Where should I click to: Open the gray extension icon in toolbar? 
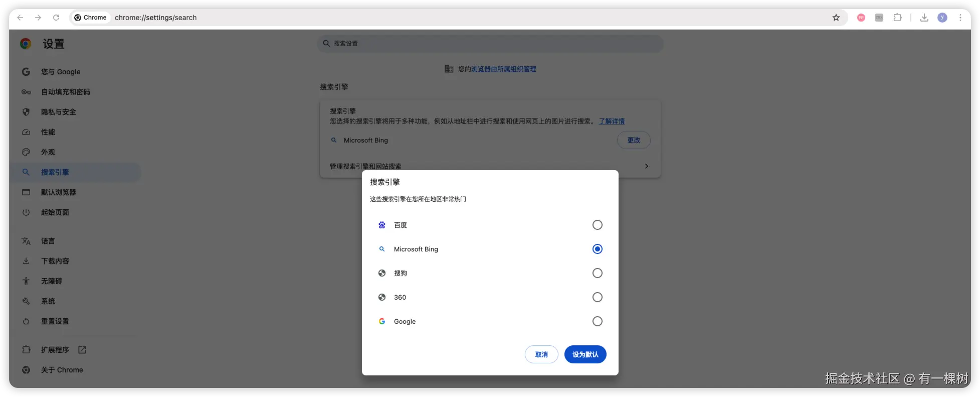click(879, 18)
